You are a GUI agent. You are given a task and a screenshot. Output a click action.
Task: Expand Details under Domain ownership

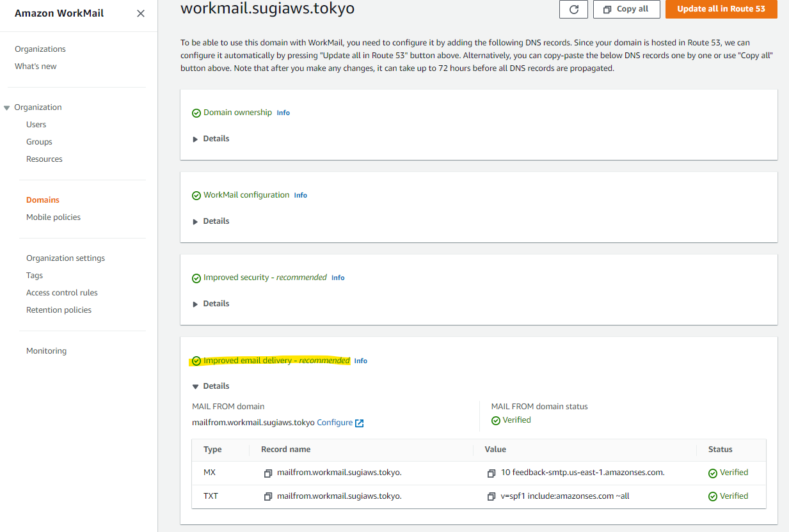(x=211, y=139)
